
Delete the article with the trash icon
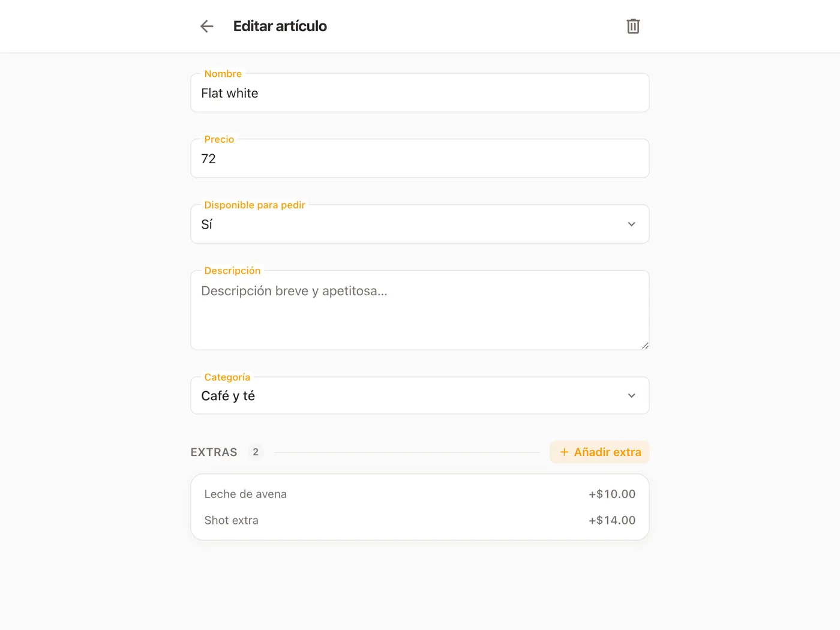(x=633, y=26)
